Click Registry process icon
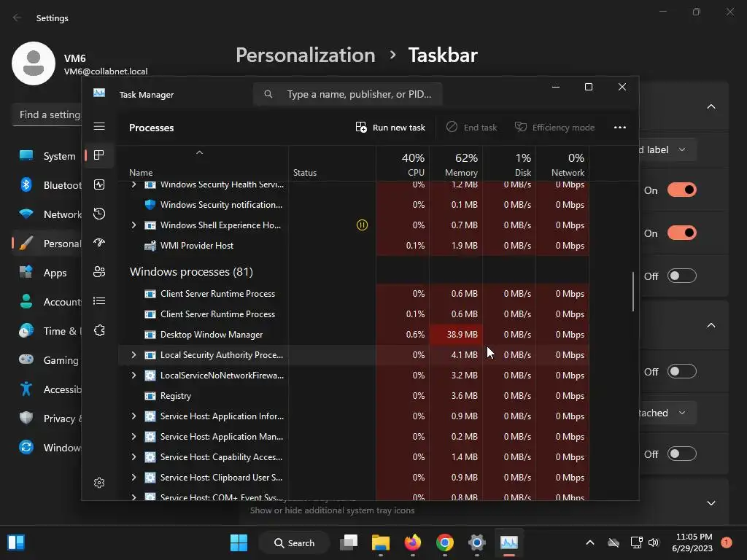The width and height of the screenshot is (747, 560). (150, 396)
